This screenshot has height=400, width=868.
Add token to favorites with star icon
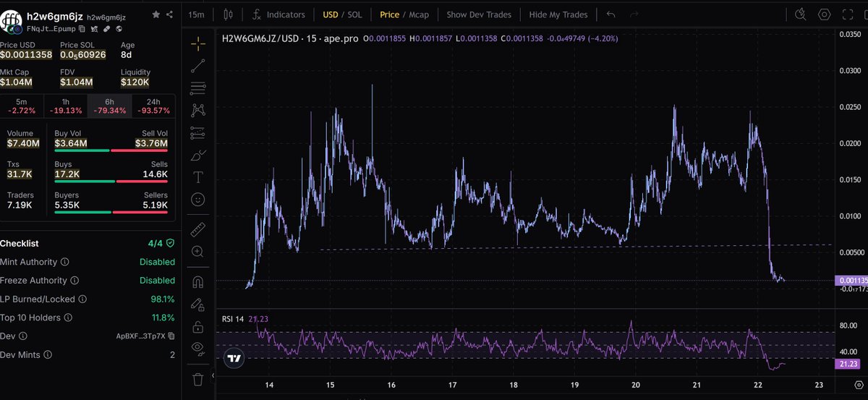click(x=156, y=14)
